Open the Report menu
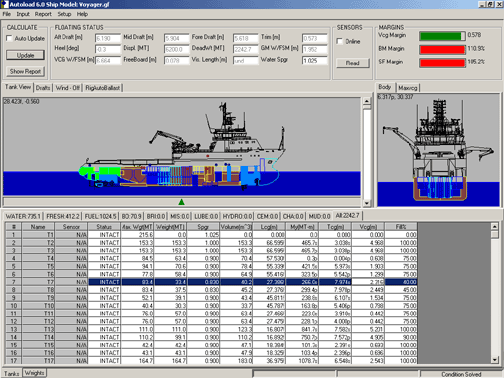The width and height of the screenshot is (504, 378). coord(43,14)
